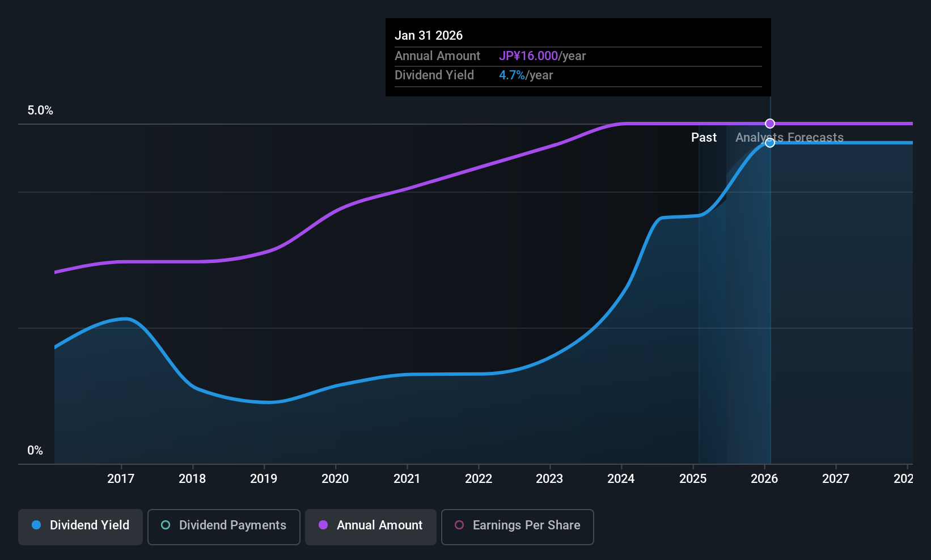Click the blue Dividend Yield legend dot
This screenshot has width=931, height=560.
36,525
